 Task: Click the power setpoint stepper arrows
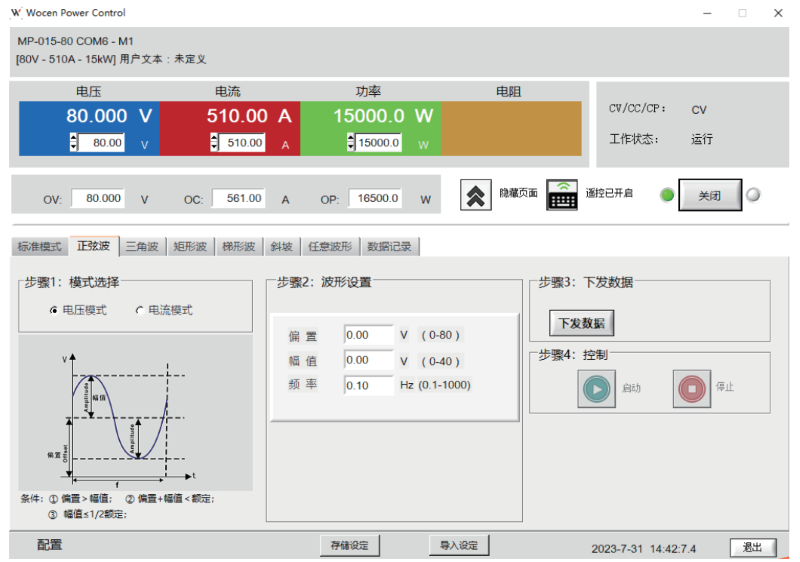352,143
